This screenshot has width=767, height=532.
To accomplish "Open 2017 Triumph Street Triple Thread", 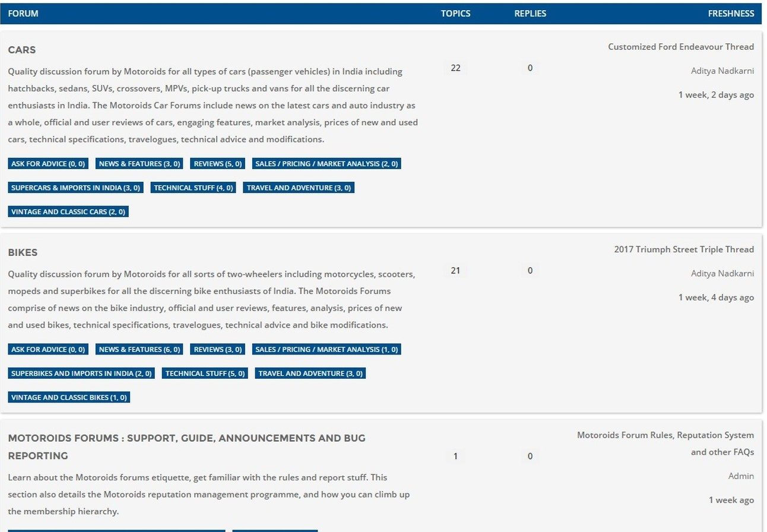I will [684, 249].
